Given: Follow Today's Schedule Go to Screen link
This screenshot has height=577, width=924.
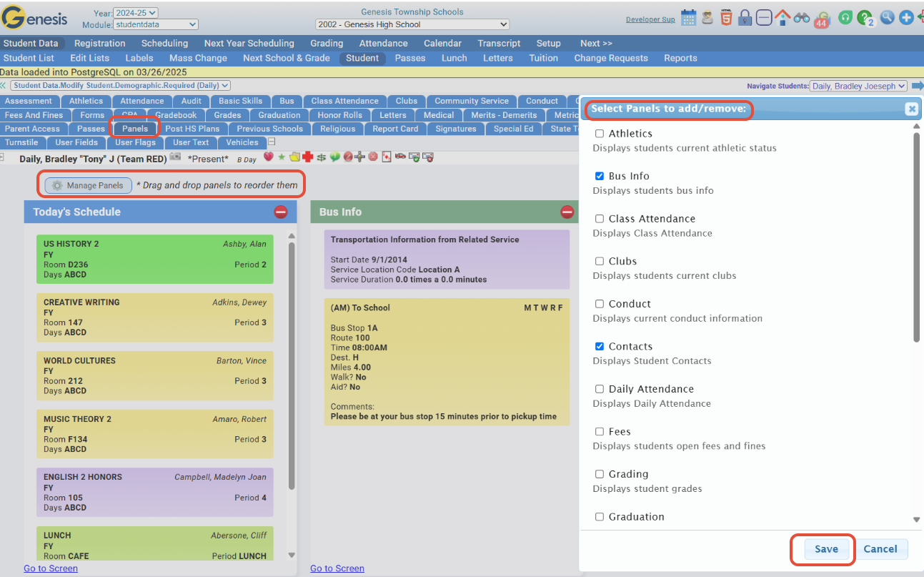Looking at the screenshot, I should tap(51, 568).
